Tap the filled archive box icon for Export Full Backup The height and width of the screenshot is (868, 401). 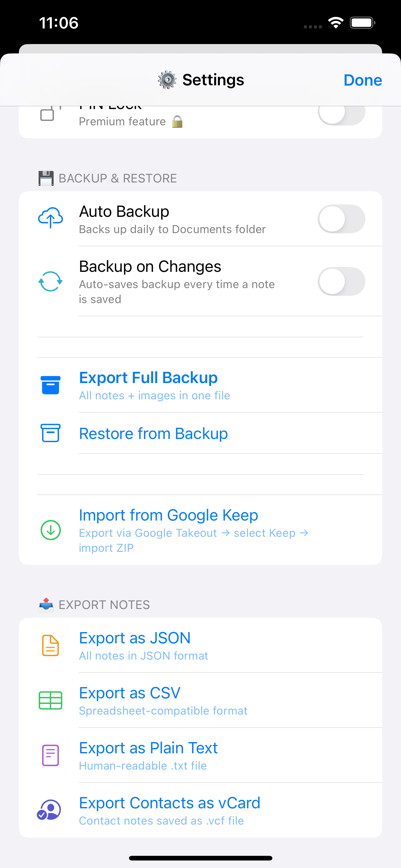pos(51,385)
